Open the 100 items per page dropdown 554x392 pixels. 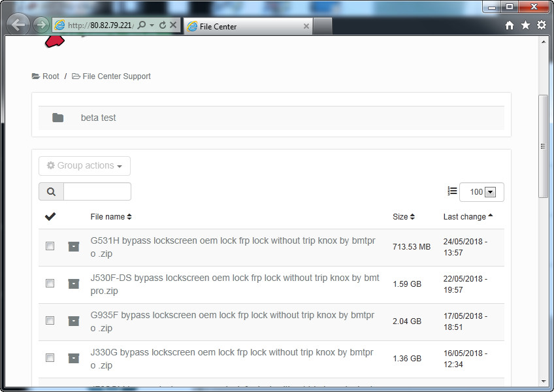click(x=481, y=192)
